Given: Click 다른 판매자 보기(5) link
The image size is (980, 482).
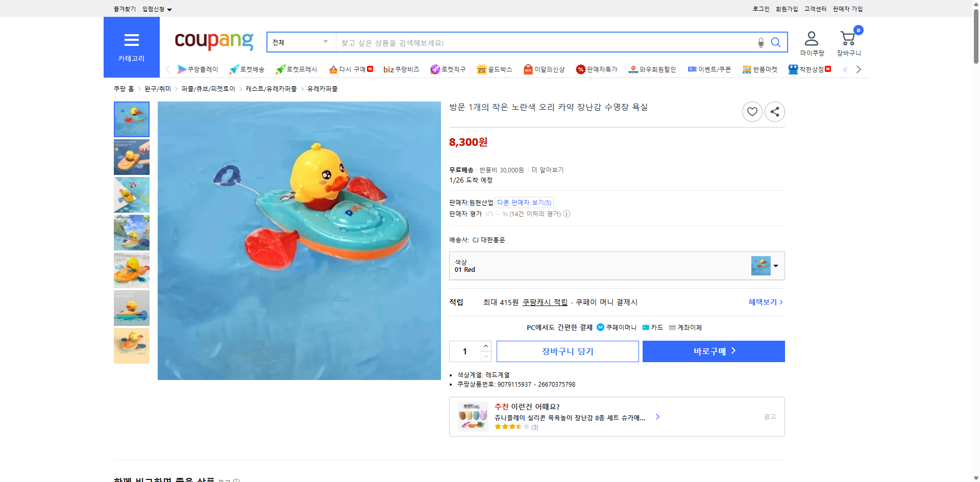Looking at the screenshot, I should pos(524,202).
